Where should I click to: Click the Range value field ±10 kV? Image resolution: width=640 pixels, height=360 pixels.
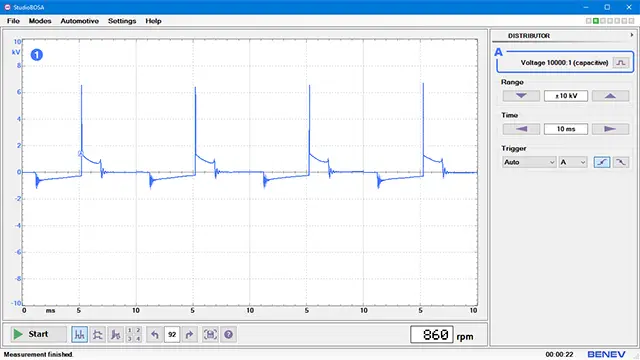click(566, 96)
